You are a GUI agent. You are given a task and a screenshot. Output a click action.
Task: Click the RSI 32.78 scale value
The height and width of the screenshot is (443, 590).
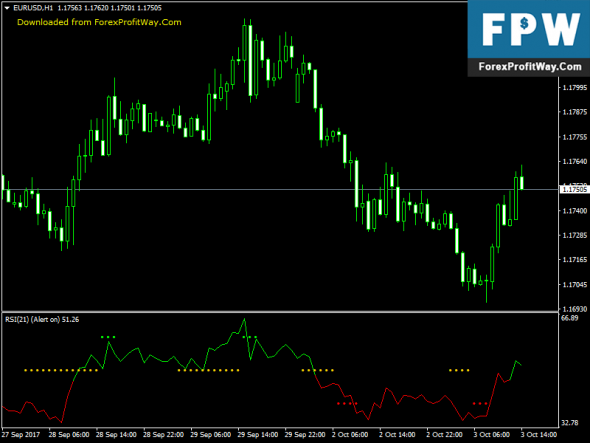pyautogui.click(x=570, y=423)
